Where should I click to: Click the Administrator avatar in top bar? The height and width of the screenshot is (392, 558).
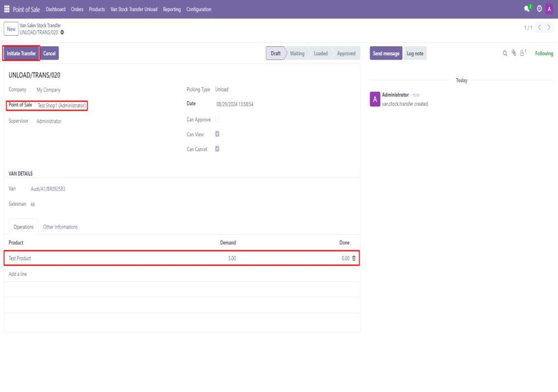(549, 9)
